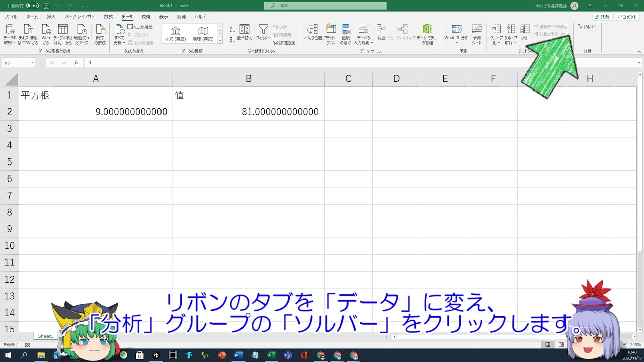The height and width of the screenshot is (362, 644).
Task: Toggle the フィルター (Filter) funnel
Action: 263,33
